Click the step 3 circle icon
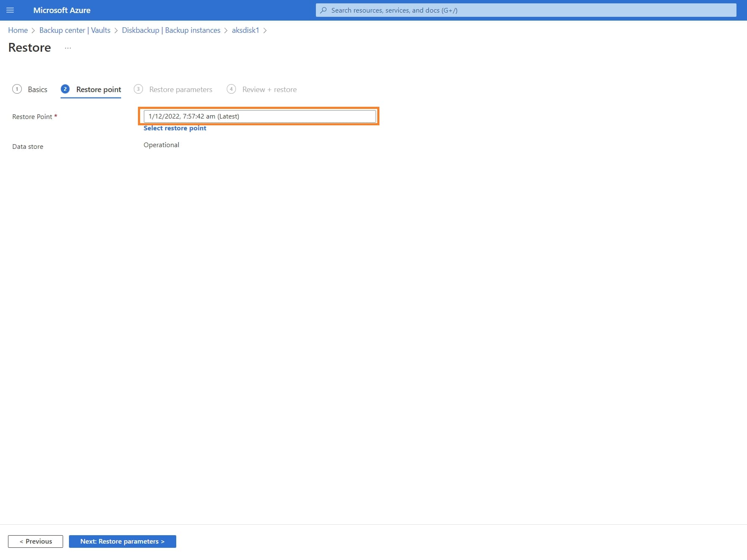 pyautogui.click(x=138, y=89)
